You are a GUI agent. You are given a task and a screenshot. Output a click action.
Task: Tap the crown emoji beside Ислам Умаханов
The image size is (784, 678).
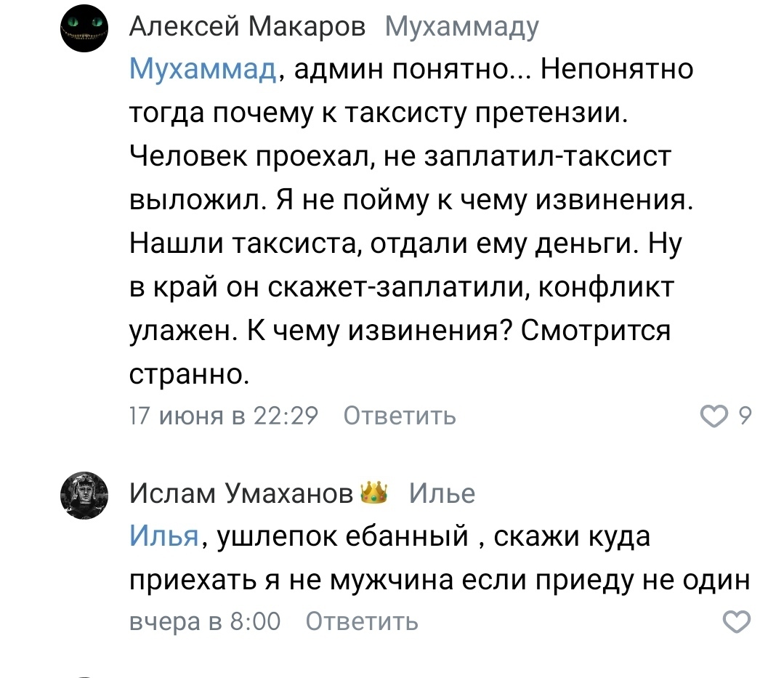[375, 493]
